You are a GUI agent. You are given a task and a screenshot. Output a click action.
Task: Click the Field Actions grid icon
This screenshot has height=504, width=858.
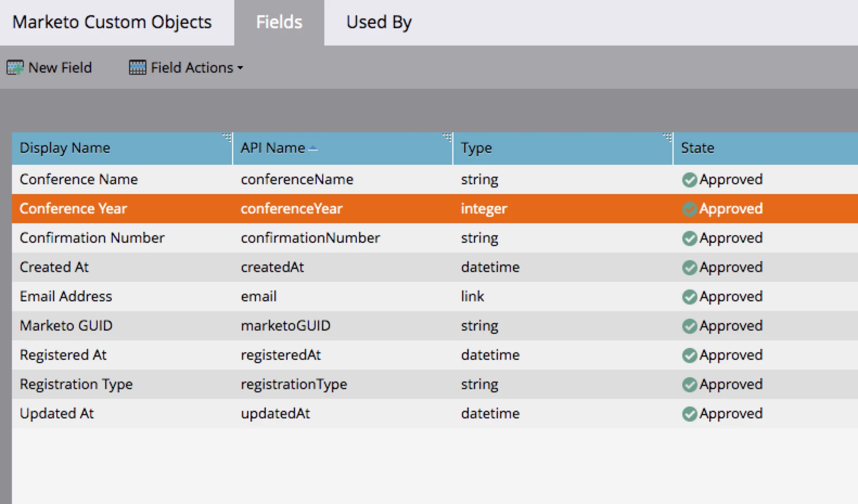[138, 68]
